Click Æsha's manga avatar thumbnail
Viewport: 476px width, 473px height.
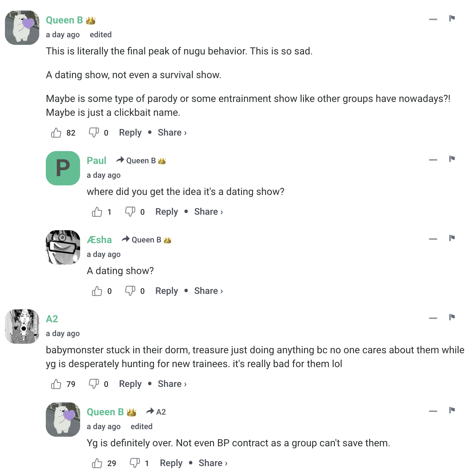click(63, 247)
